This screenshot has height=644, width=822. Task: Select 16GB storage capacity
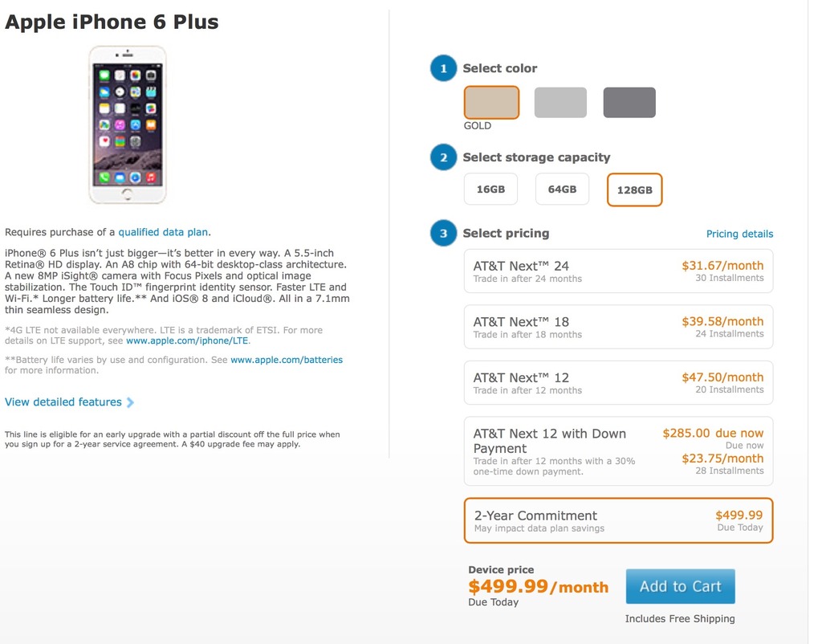coord(490,190)
